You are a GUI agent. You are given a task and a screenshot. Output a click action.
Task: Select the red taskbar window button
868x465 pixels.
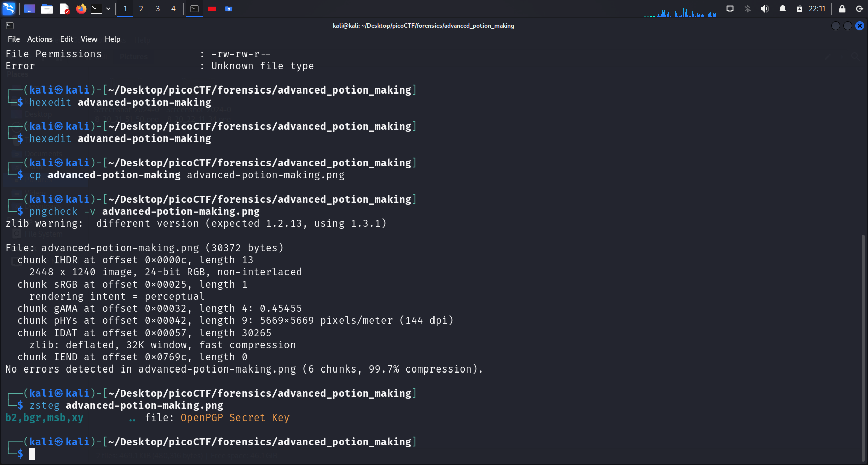[x=212, y=9]
